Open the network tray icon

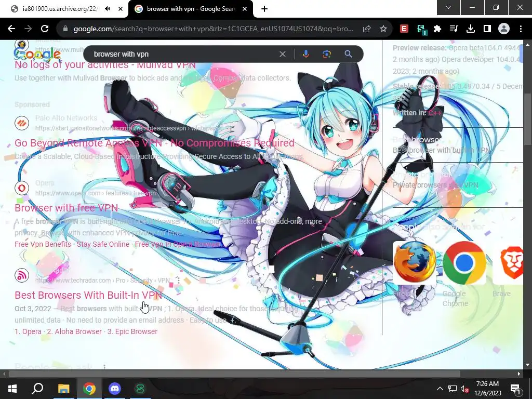[x=453, y=389]
